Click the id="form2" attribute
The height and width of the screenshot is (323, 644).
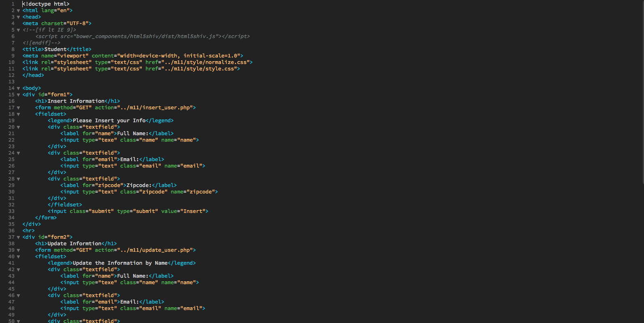[x=54, y=237]
